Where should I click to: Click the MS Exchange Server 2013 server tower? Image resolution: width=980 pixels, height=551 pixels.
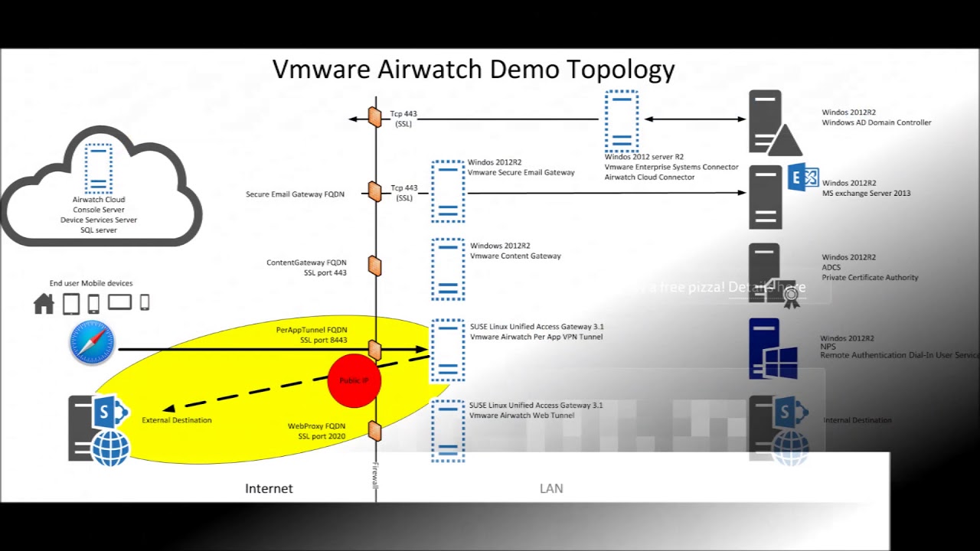tap(766, 197)
